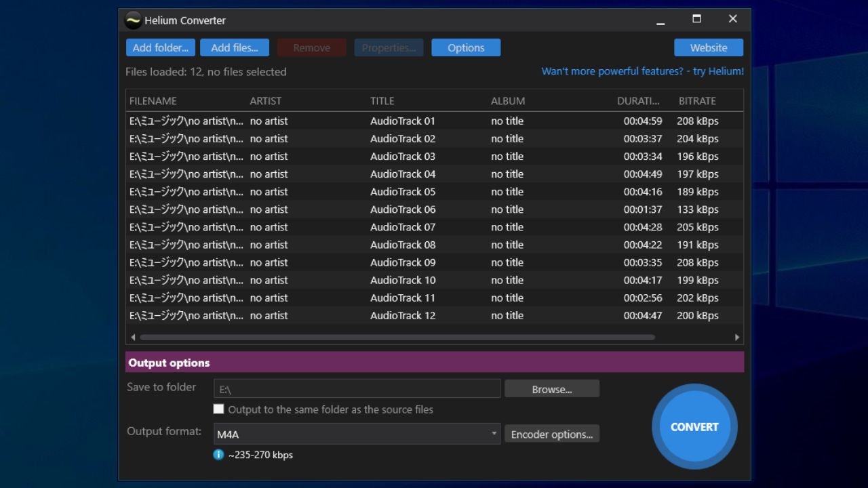Click the 202 kBps bitrate cell
Screen dimensions: 868x488
(698, 298)
